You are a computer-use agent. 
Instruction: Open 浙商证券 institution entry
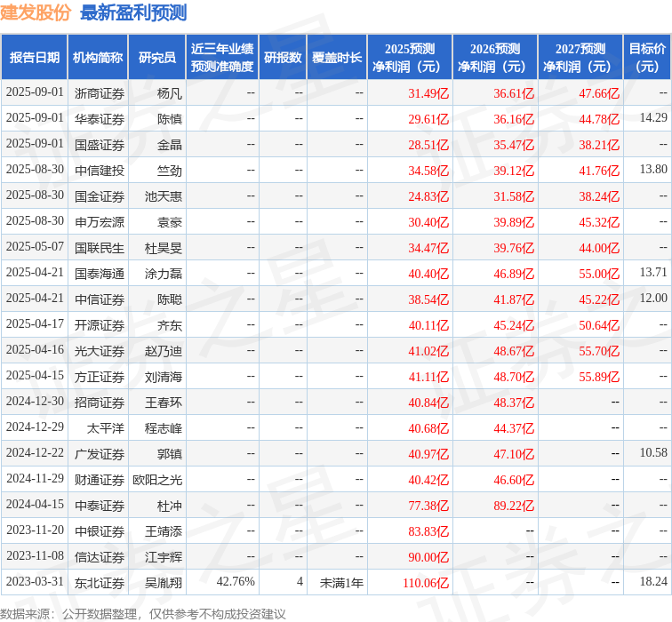coord(100,93)
